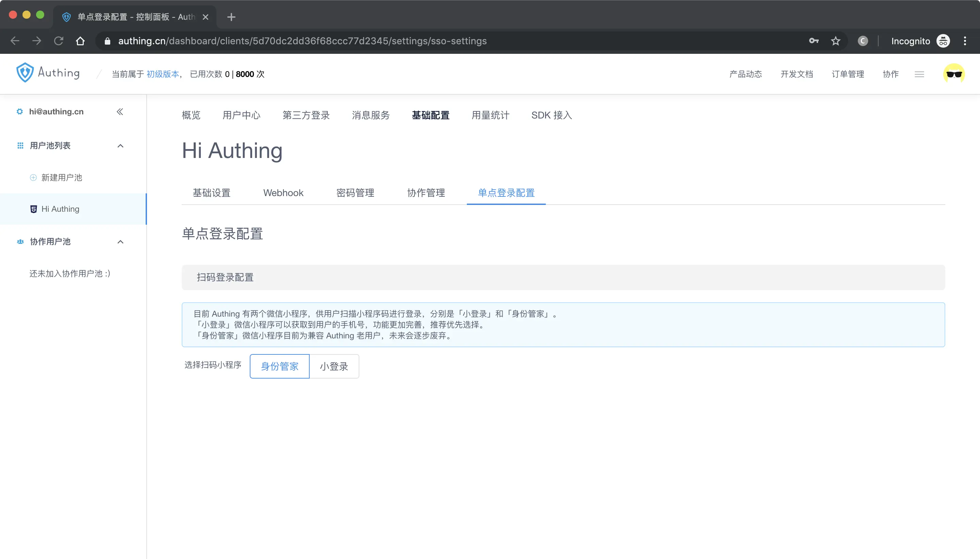The width and height of the screenshot is (980, 559).
Task: Open the 第三方登录 top menu
Action: point(306,115)
